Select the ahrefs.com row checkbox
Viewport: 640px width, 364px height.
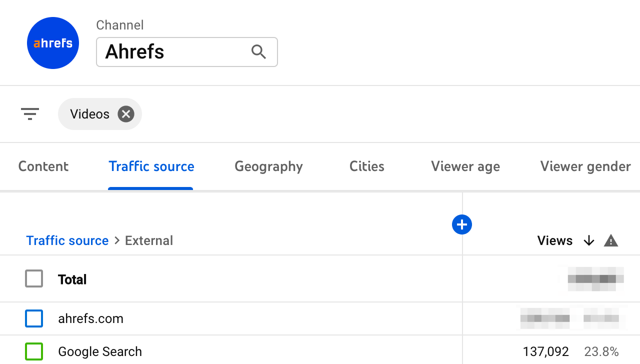click(x=34, y=318)
